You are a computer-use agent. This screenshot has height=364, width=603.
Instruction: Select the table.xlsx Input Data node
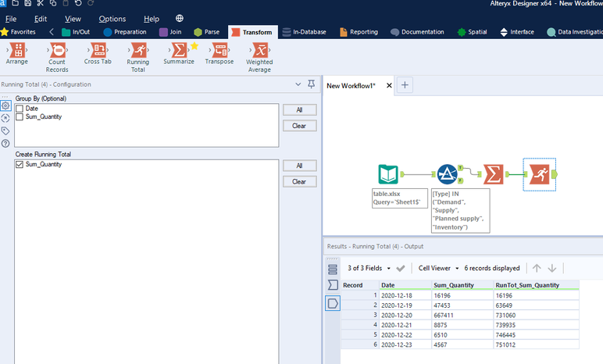click(388, 173)
